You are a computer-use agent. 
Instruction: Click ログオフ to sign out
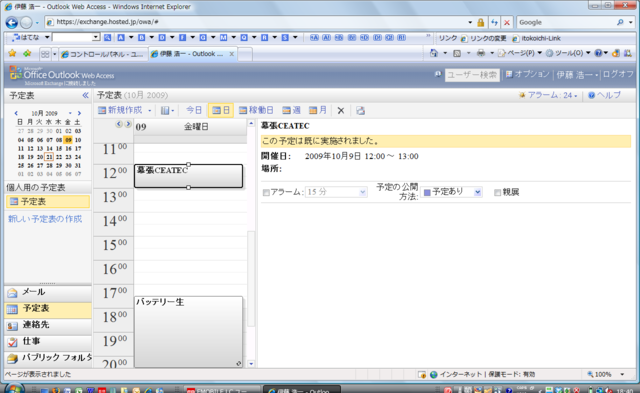pyautogui.click(x=618, y=74)
